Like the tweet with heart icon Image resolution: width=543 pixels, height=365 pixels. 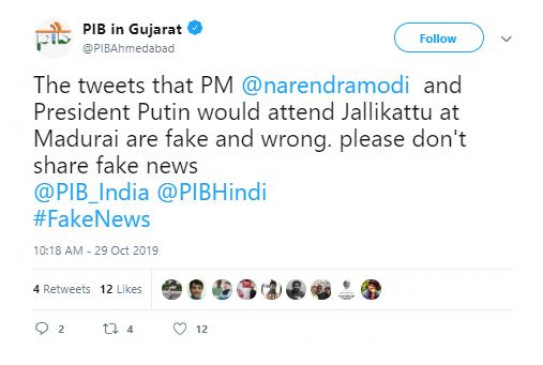pyautogui.click(x=180, y=329)
